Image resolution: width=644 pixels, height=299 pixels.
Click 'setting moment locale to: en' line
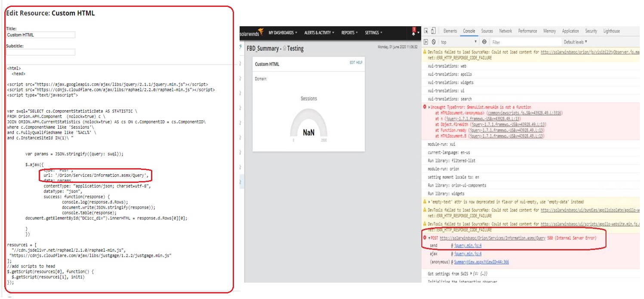coord(453,177)
